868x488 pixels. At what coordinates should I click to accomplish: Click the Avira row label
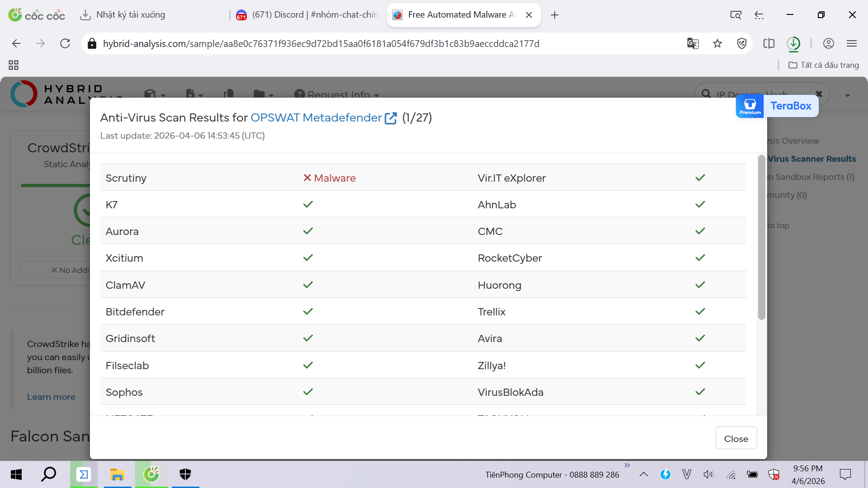pos(490,338)
